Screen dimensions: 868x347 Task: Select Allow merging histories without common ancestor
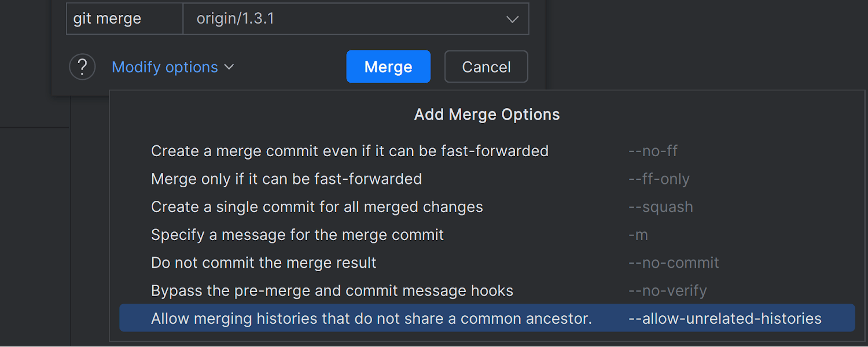click(x=487, y=318)
